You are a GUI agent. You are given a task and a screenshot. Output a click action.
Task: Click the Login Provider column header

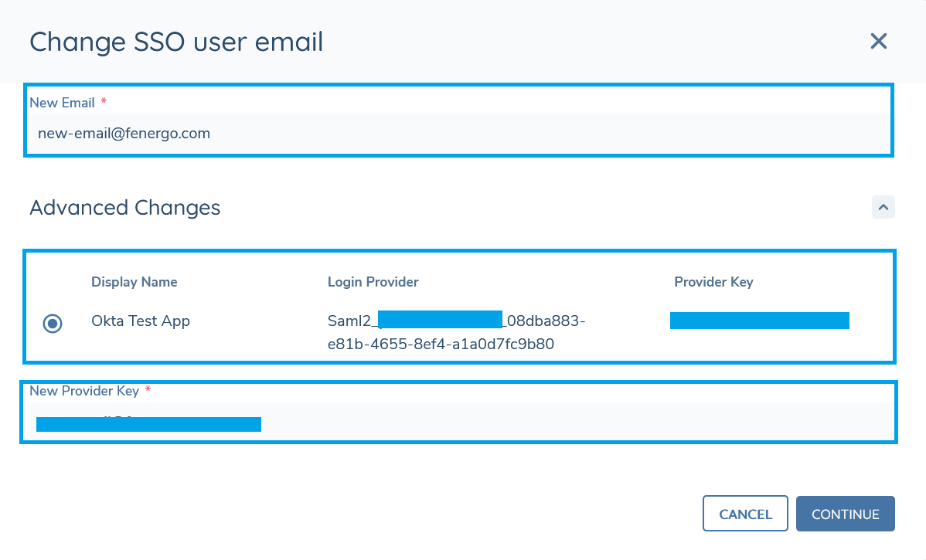point(373,282)
